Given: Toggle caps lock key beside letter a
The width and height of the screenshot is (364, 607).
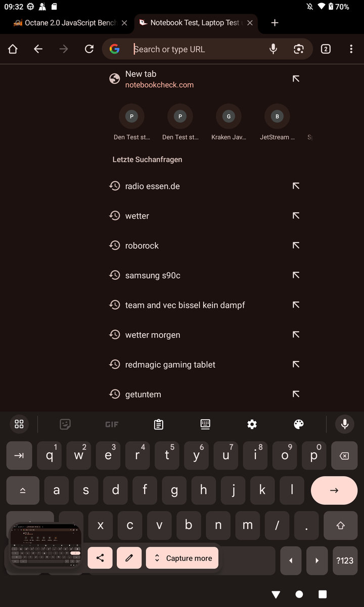Looking at the screenshot, I should pyautogui.click(x=23, y=490).
